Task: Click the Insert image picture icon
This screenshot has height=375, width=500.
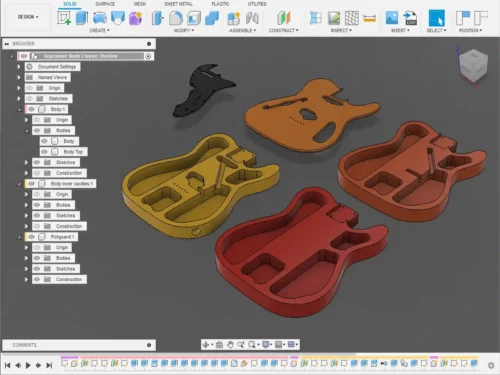Action: (x=392, y=18)
